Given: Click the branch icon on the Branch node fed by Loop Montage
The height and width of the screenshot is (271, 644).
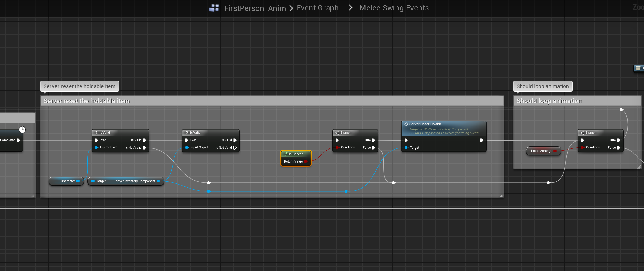Looking at the screenshot, I should point(582,133).
